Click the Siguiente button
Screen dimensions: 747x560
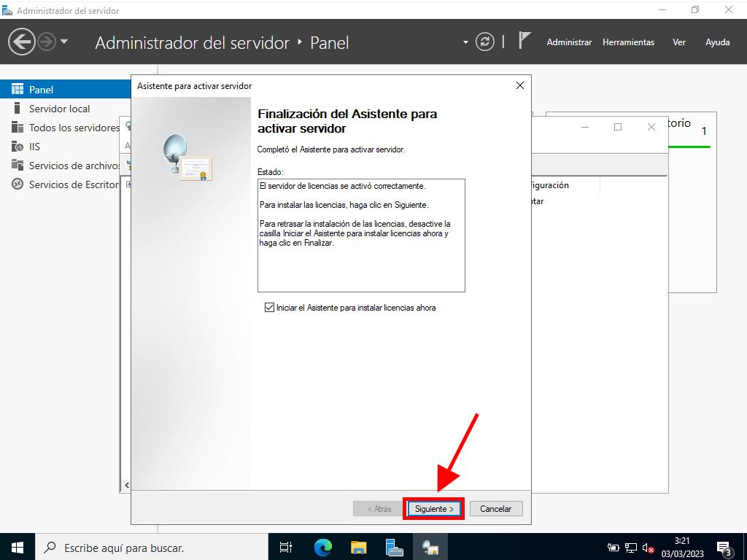click(x=434, y=509)
